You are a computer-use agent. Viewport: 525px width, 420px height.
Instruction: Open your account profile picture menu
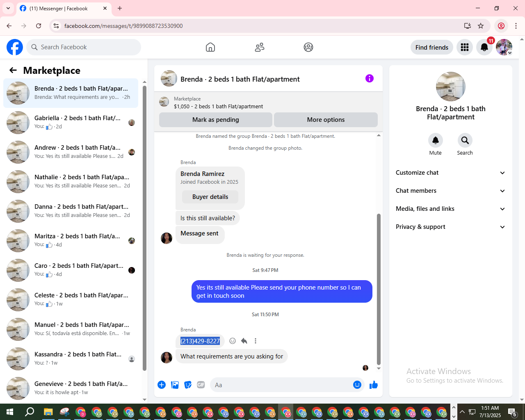click(x=504, y=47)
